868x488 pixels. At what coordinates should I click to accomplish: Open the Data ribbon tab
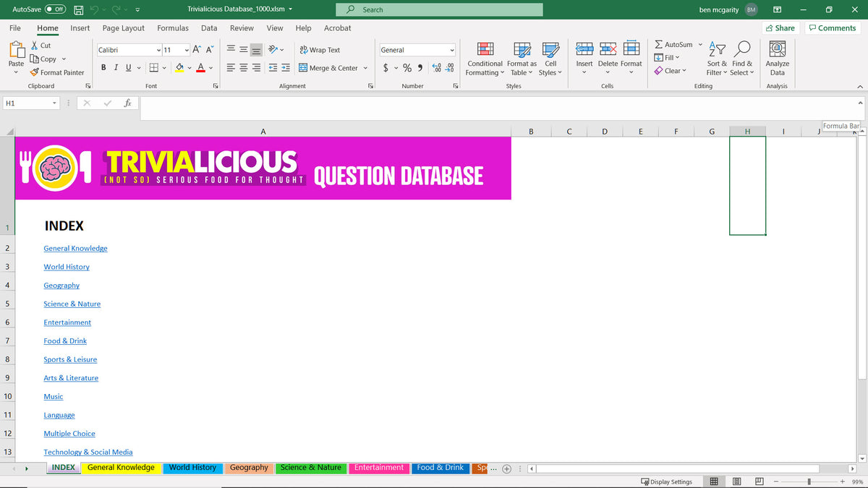click(209, 28)
